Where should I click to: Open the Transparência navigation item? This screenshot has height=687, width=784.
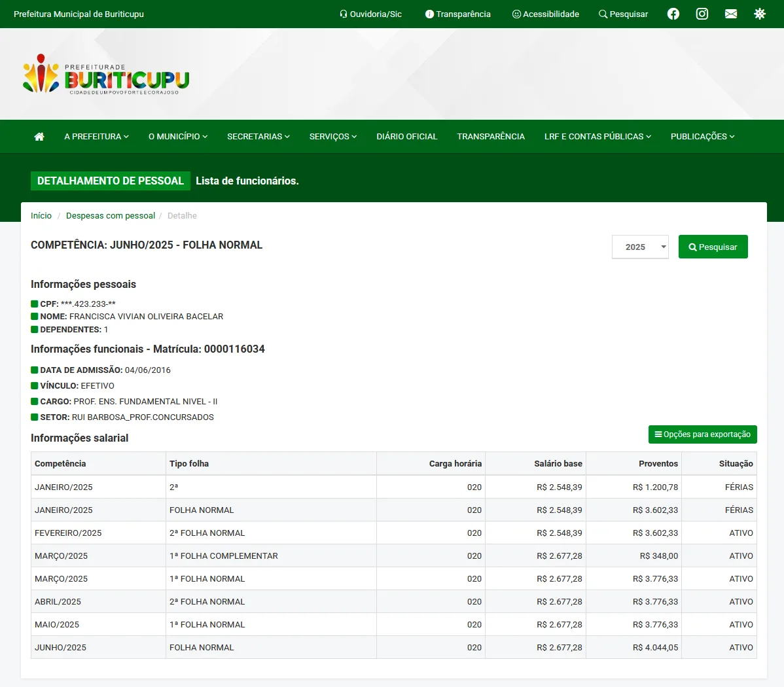pyautogui.click(x=491, y=137)
